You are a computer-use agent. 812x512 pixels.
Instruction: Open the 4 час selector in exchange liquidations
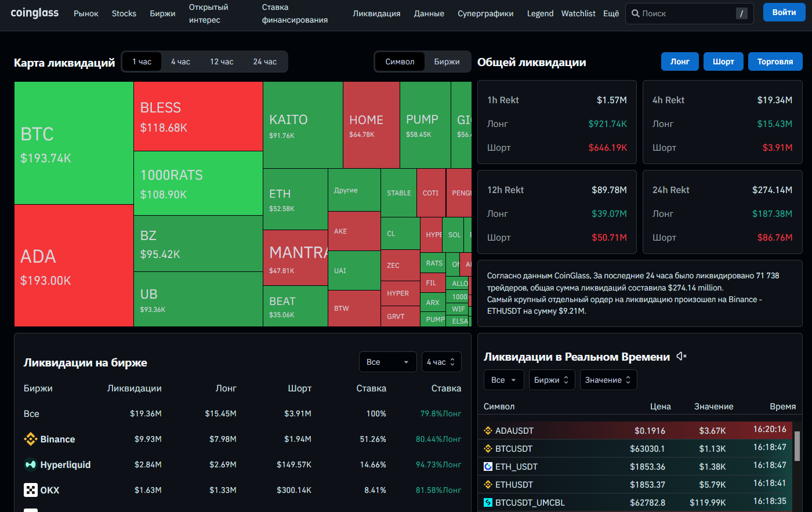point(441,362)
